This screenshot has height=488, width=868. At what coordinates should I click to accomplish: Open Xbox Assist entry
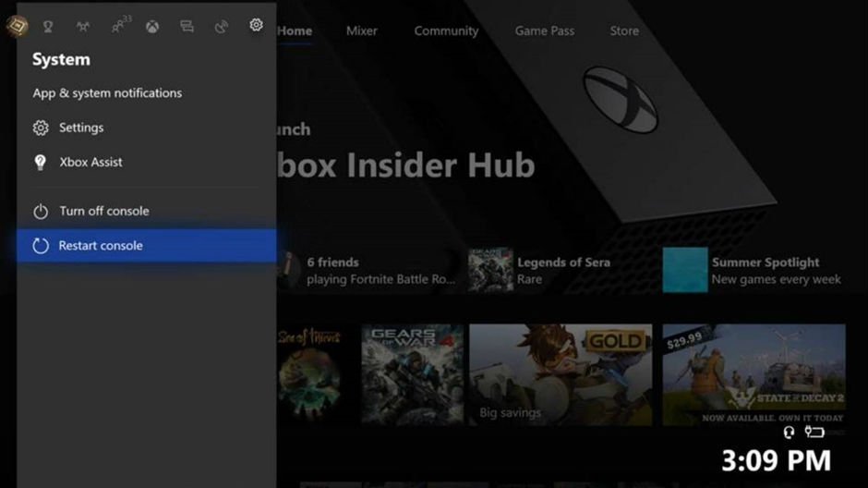(x=147, y=163)
